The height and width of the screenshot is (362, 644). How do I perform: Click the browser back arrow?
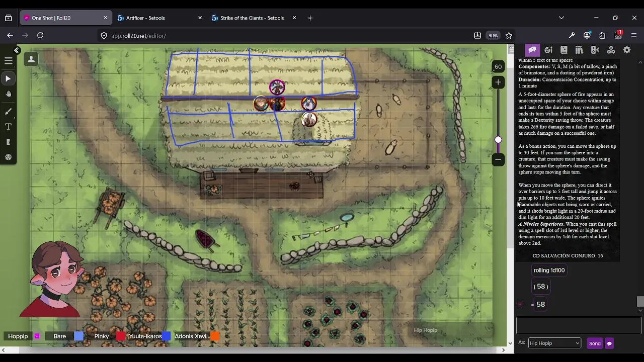(10, 35)
